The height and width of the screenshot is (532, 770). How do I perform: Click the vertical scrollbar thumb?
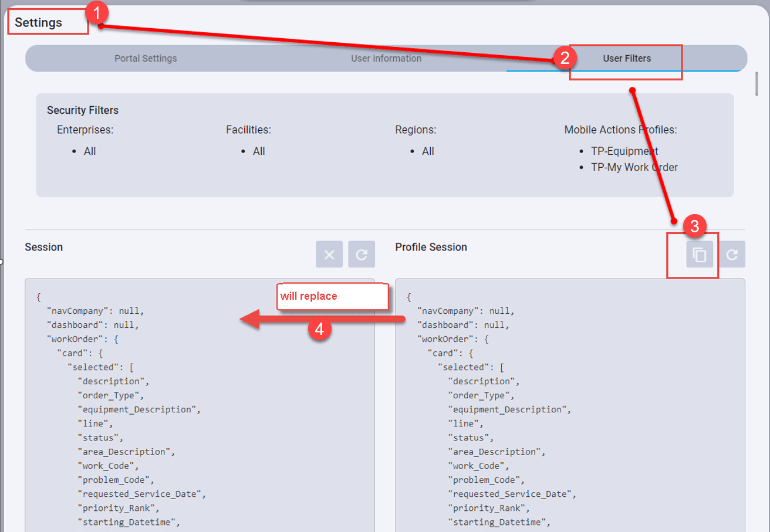(757, 83)
